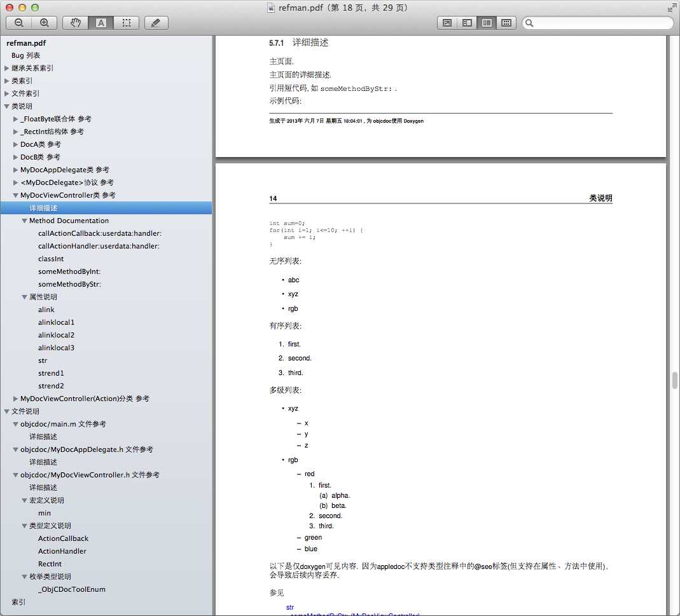680x616 pixels.
Task: Switch to content-only view mode
Action: [x=447, y=23]
